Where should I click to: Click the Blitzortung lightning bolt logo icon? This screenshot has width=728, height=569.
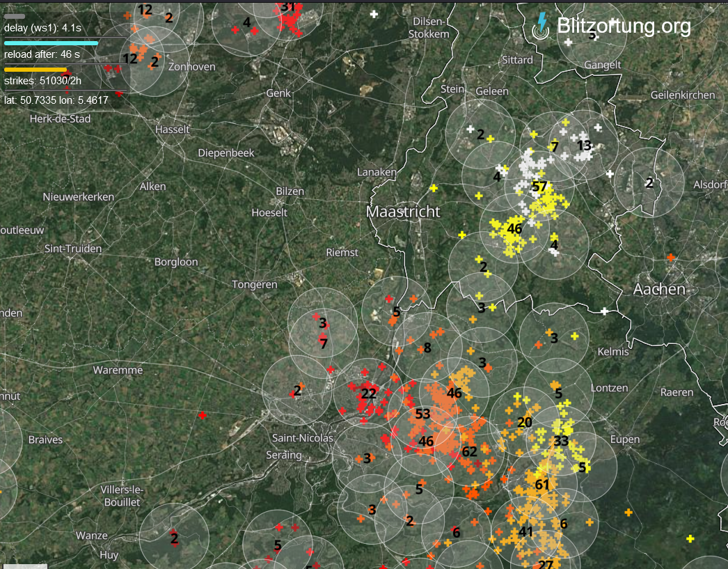click(541, 26)
